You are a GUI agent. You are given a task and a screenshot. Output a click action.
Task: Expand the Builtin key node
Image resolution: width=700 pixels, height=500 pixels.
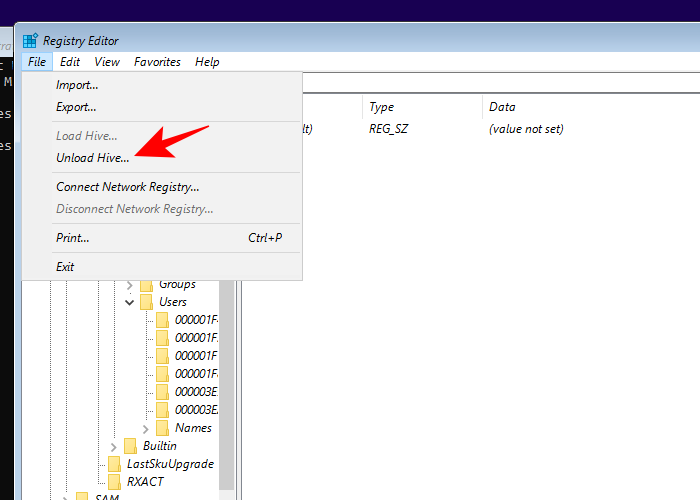(x=114, y=446)
